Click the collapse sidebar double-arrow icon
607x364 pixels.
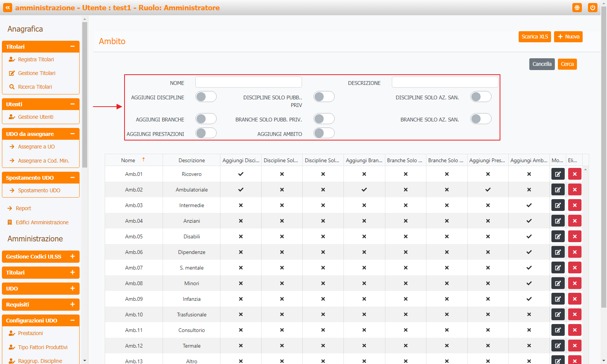click(x=8, y=8)
